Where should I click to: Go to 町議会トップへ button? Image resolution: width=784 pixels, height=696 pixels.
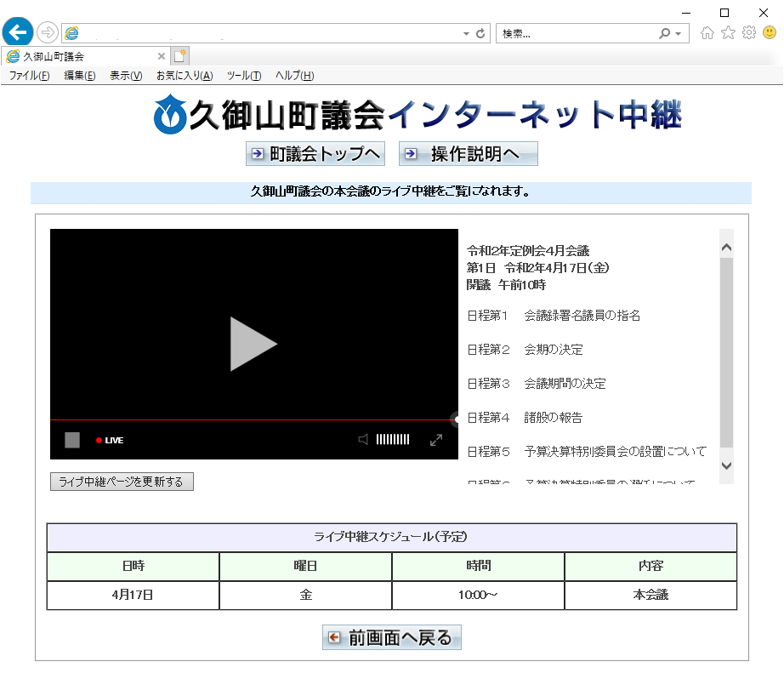pyautogui.click(x=315, y=154)
